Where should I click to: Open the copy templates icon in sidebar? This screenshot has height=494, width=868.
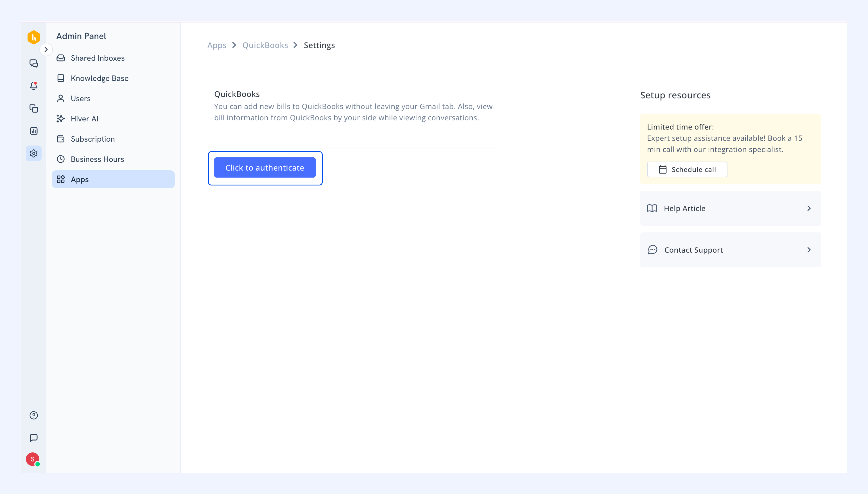click(34, 108)
